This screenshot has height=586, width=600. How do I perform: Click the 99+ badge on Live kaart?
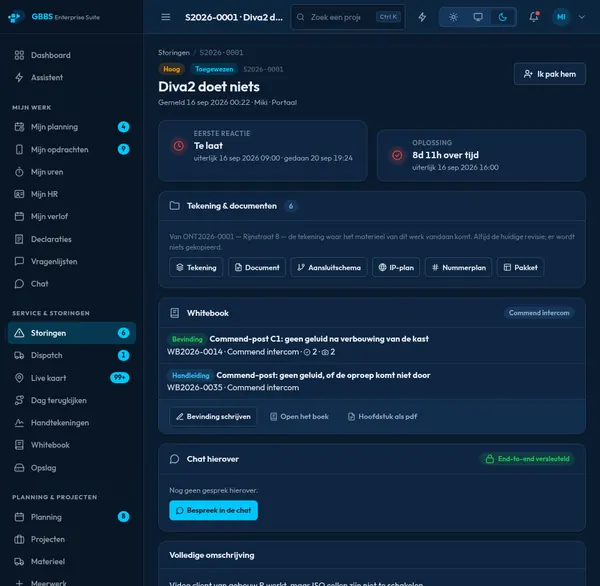pos(120,378)
